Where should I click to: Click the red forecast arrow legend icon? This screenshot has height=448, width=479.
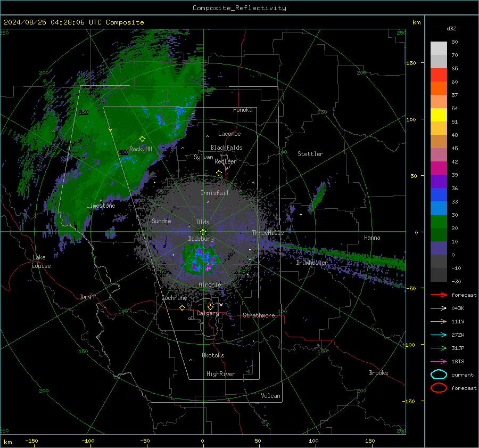[x=439, y=295]
